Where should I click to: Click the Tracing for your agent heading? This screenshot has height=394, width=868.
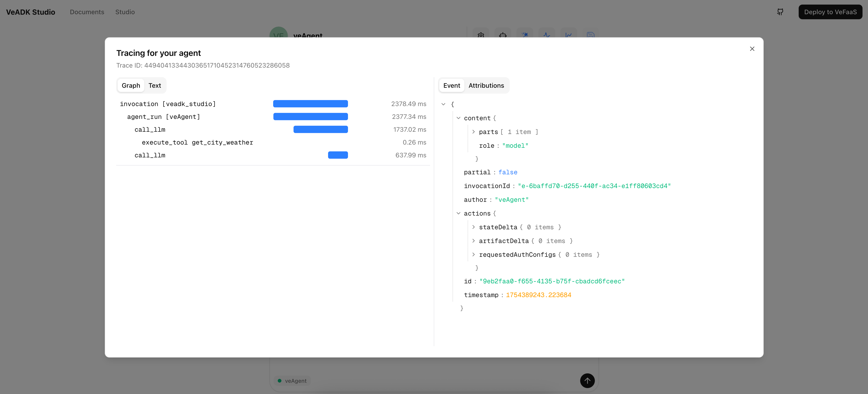158,53
